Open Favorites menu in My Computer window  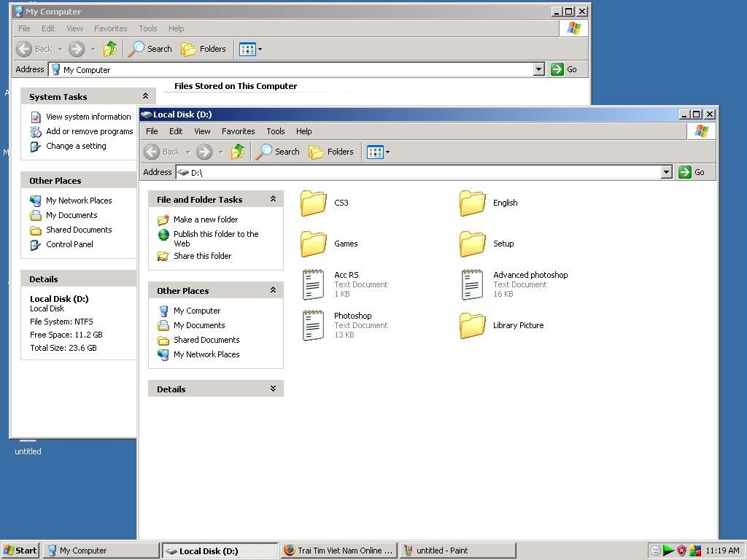click(x=111, y=28)
